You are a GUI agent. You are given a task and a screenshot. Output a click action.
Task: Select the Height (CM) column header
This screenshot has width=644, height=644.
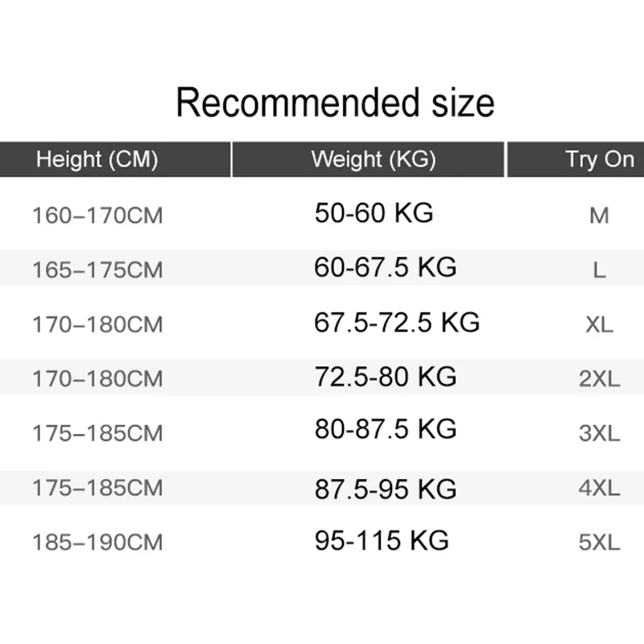pos(97,159)
